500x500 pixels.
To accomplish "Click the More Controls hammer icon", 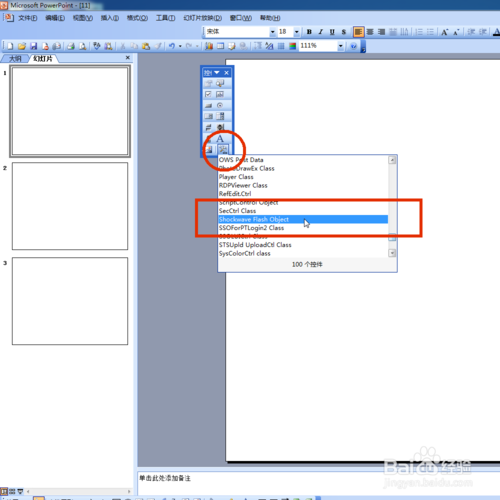I will point(223,150).
